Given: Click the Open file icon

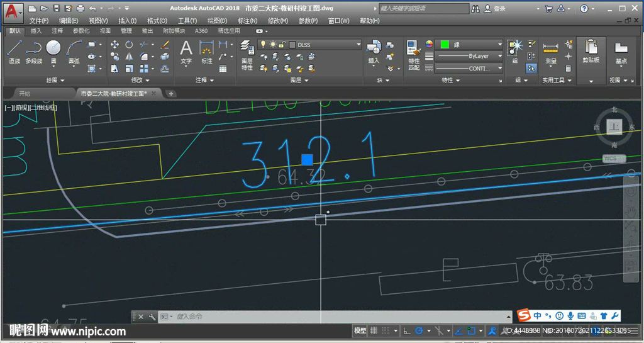Looking at the screenshot, I should pyautogui.click(x=45, y=8).
